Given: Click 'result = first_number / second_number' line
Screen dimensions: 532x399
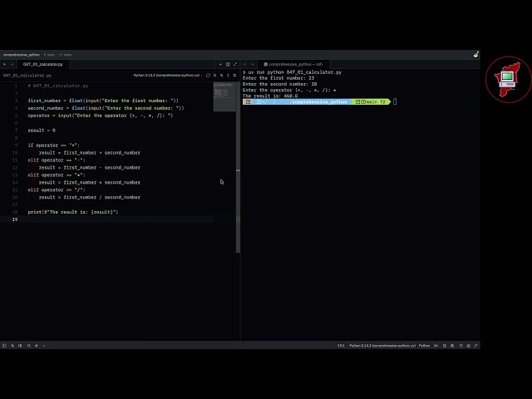Looking at the screenshot, I should (x=90, y=198).
